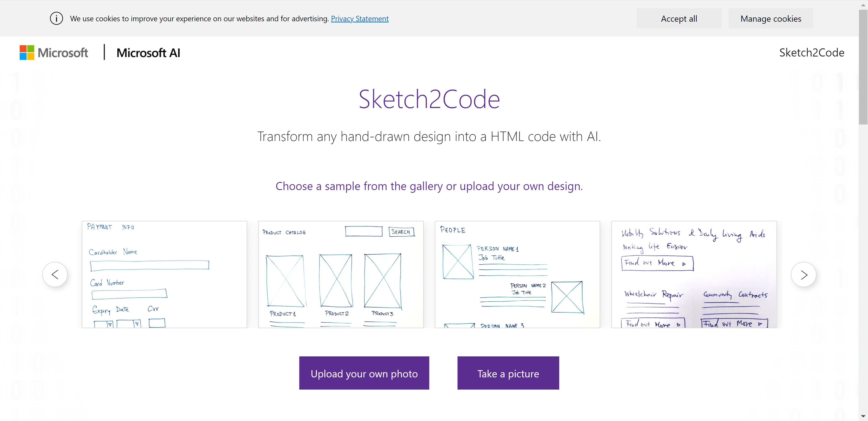868x421 pixels.
Task: Accept all cookies
Action: coord(679,19)
